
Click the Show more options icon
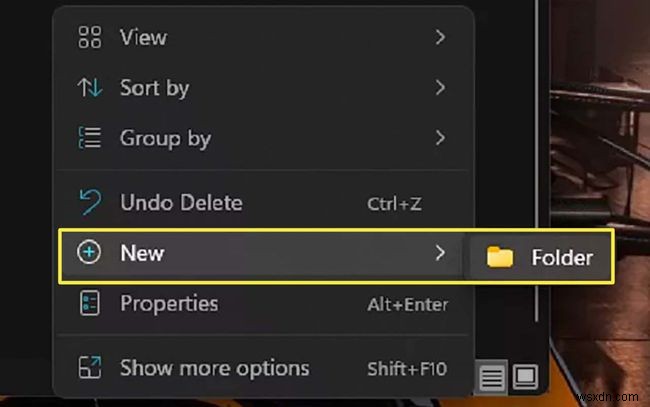click(90, 368)
